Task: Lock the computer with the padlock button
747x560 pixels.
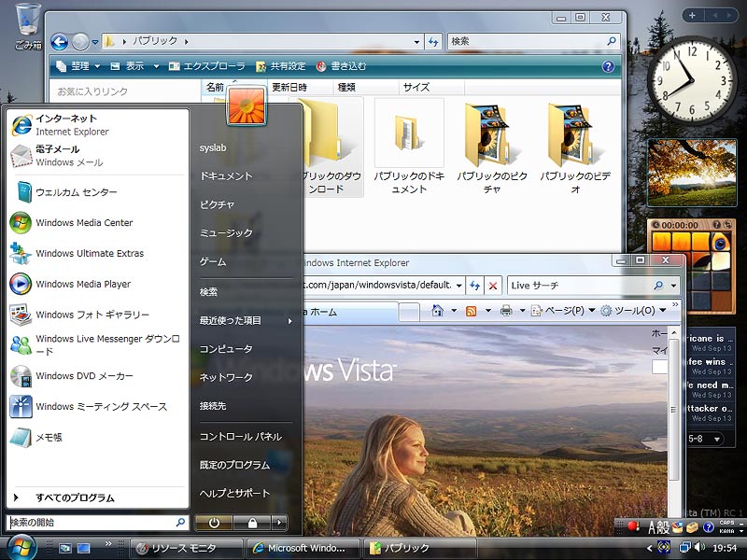Action: (x=252, y=523)
